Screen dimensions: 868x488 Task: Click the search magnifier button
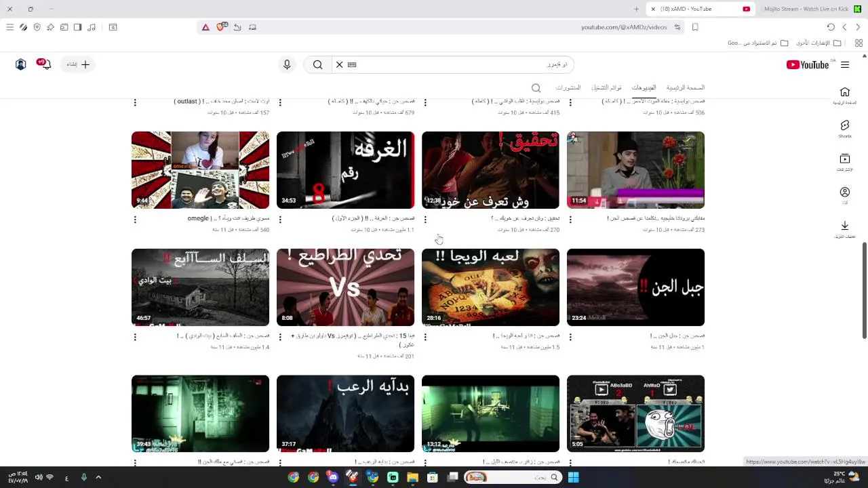click(x=317, y=64)
